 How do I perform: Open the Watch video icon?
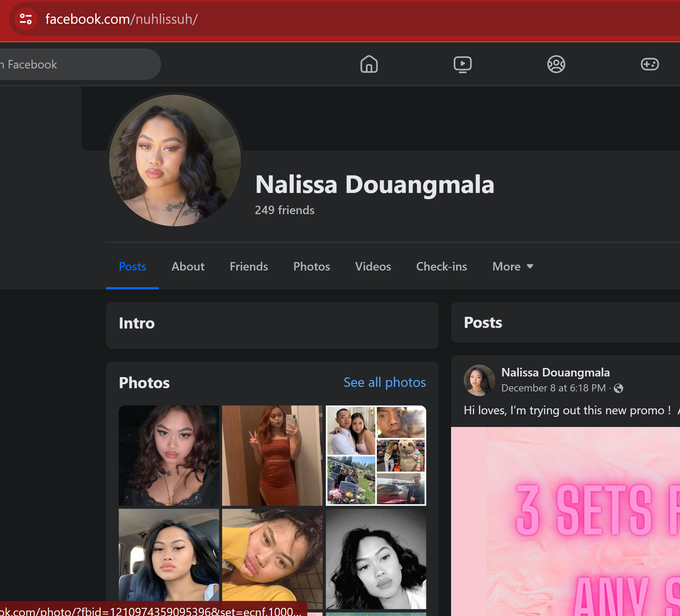[462, 64]
